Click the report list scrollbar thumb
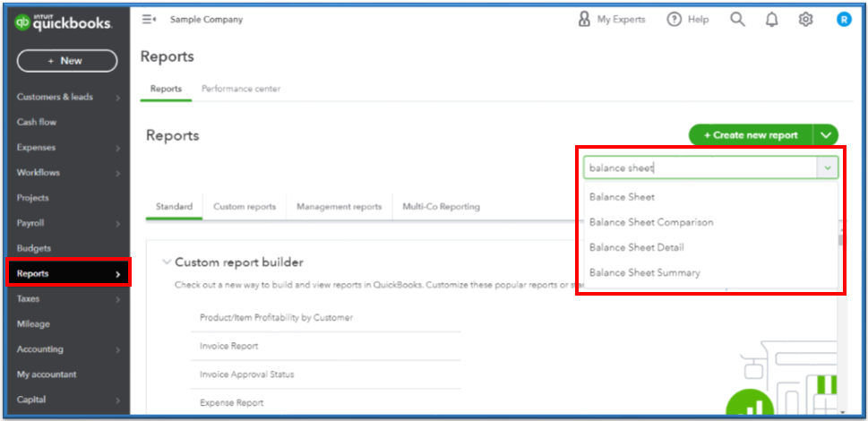This screenshot has height=421, width=868. click(841, 239)
